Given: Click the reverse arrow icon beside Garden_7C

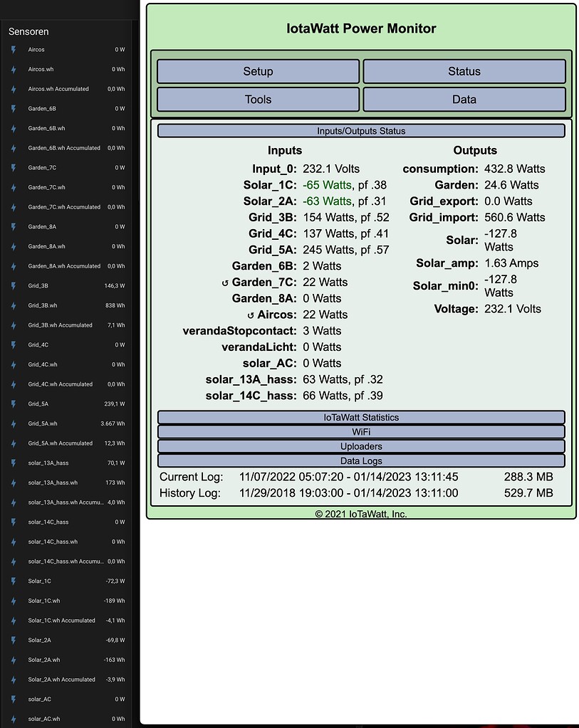Looking at the screenshot, I should (226, 283).
